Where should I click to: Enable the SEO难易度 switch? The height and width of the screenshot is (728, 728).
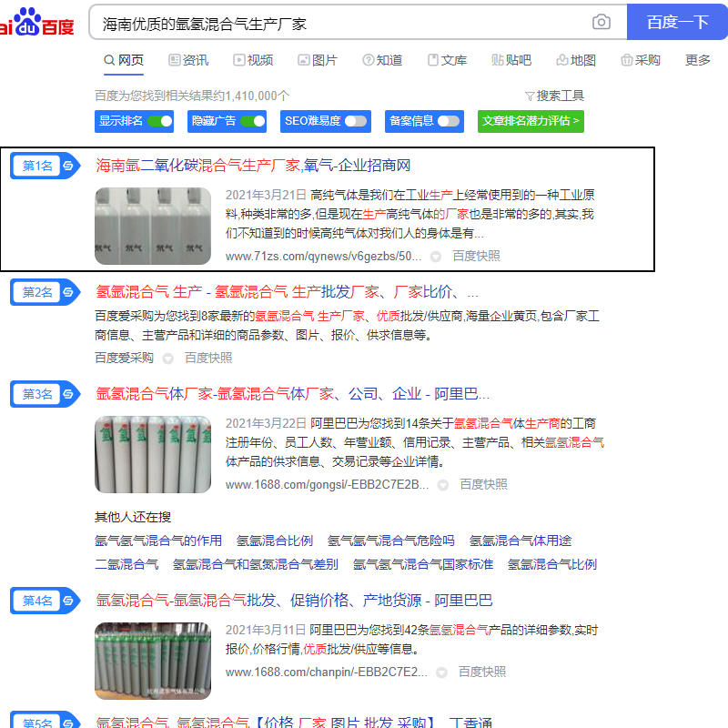[x=356, y=121]
